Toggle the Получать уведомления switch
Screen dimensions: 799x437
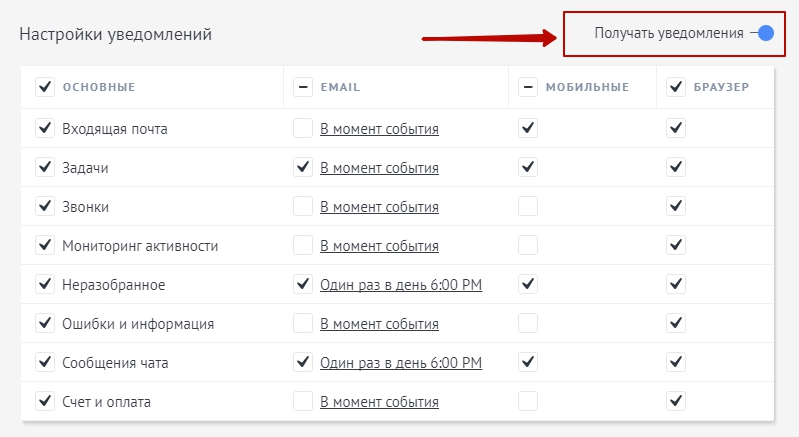[764, 33]
